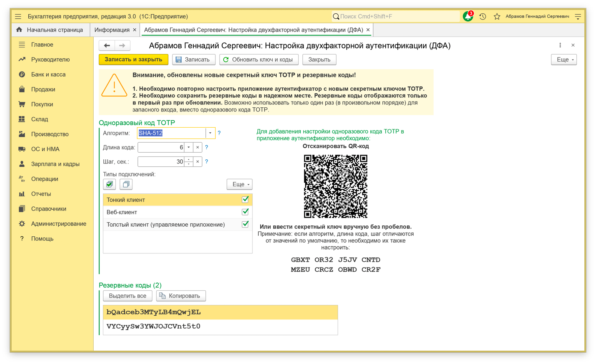596x364 pixels.
Task: Open the service menu lines icon at top right
Action: tap(578, 17)
